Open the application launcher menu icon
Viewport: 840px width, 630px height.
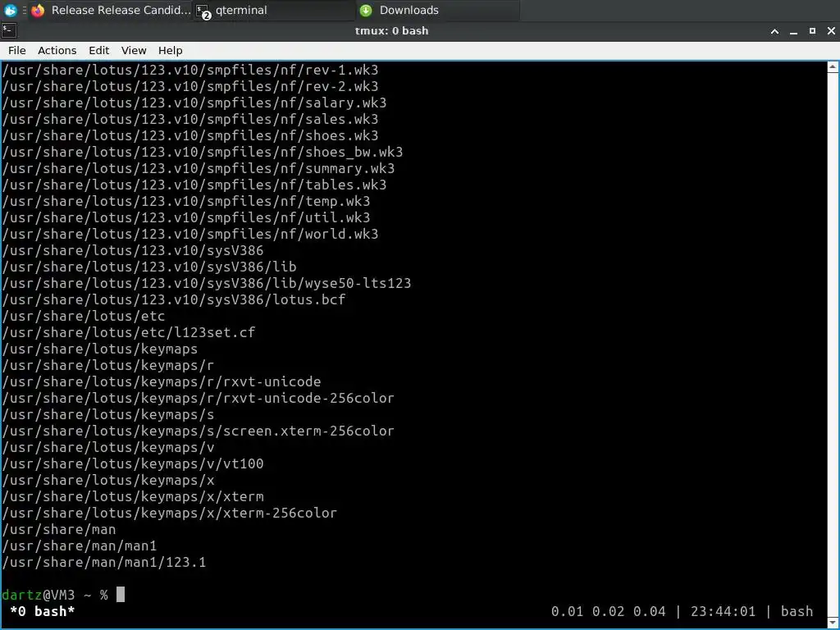(x=10, y=10)
